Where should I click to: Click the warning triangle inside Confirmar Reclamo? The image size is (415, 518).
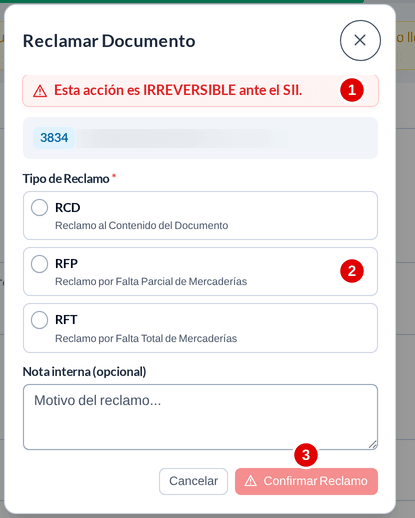click(x=251, y=481)
